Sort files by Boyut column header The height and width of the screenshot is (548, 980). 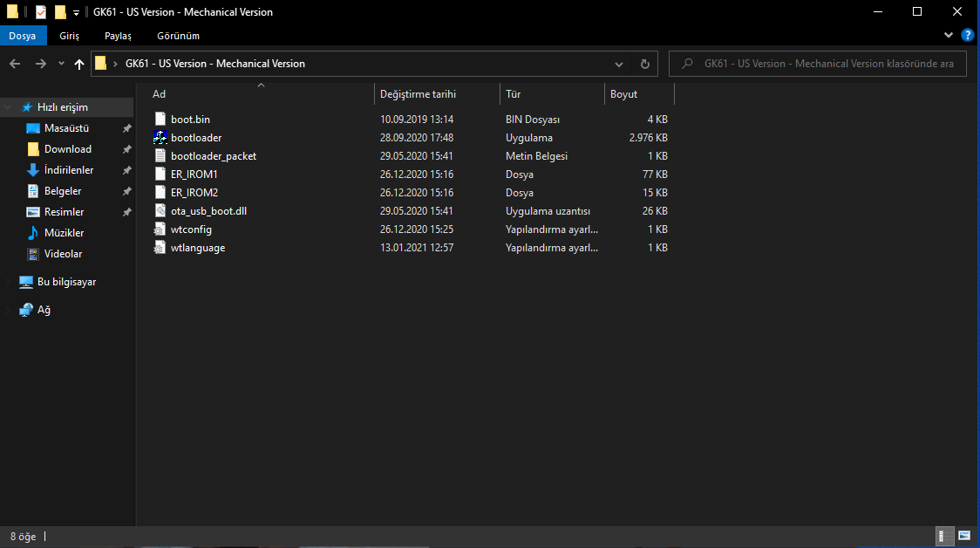tap(623, 94)
